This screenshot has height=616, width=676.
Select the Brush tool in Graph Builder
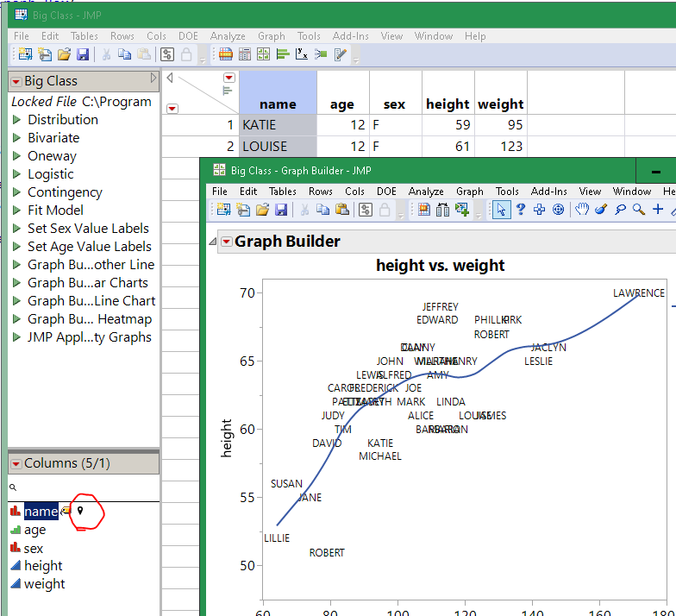[x=601, y=210]
